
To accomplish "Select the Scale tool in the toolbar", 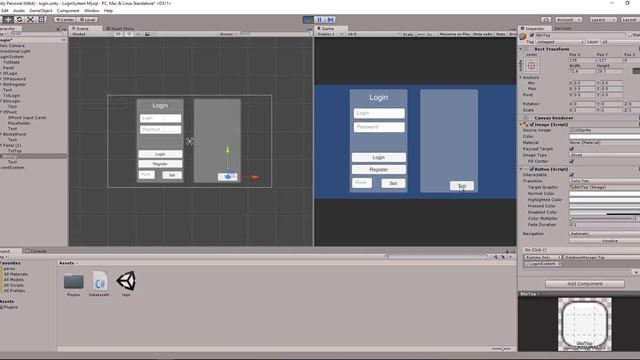I will [x=30, y=20].
